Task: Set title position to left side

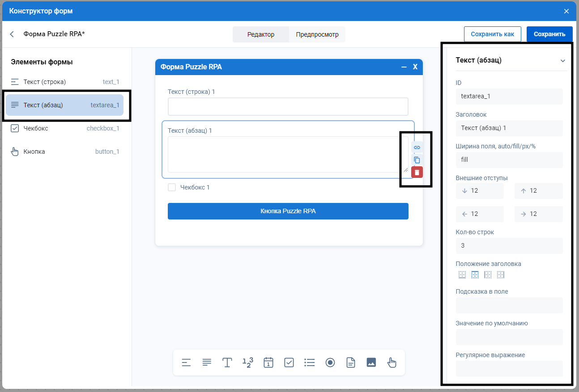Action: 488,275
